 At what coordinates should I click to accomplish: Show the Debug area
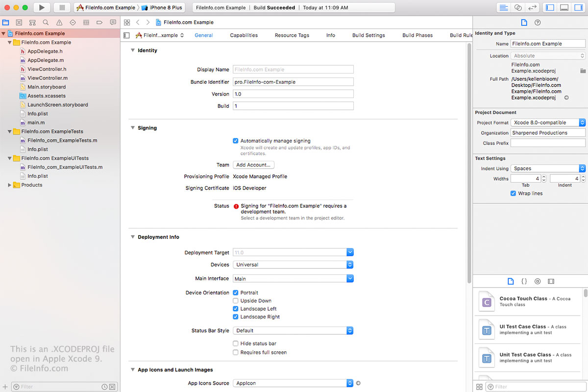(x=564, y=8)
